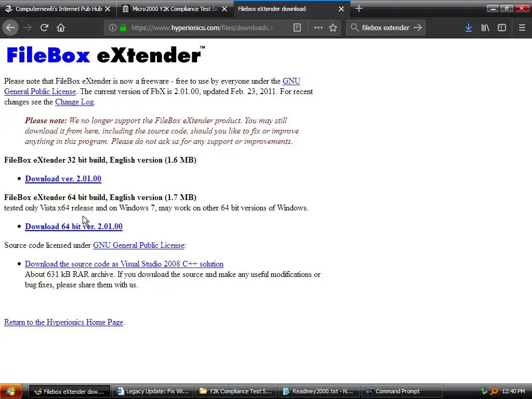The image size is (532, 399).
Task: Restore down the Firefox window
Action: (x=507, y=8)
